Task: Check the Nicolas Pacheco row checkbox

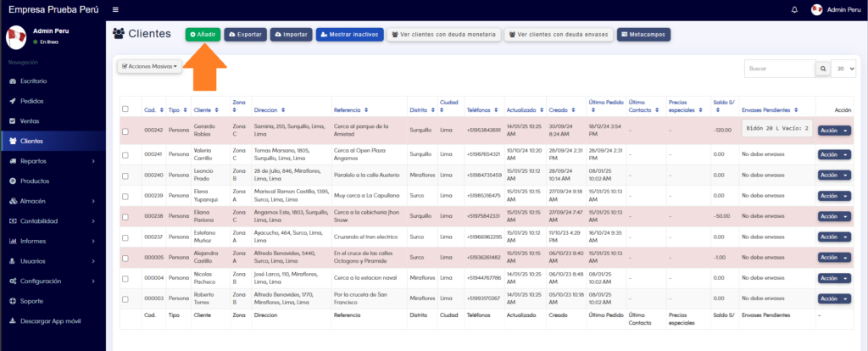Action: pos(125,278)
